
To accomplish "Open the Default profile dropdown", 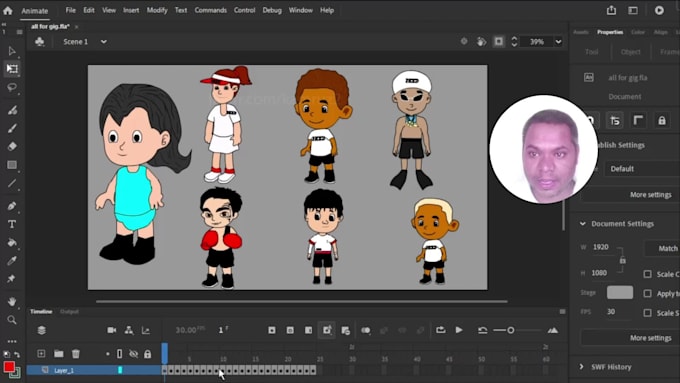I will click(x=643, y=169).
